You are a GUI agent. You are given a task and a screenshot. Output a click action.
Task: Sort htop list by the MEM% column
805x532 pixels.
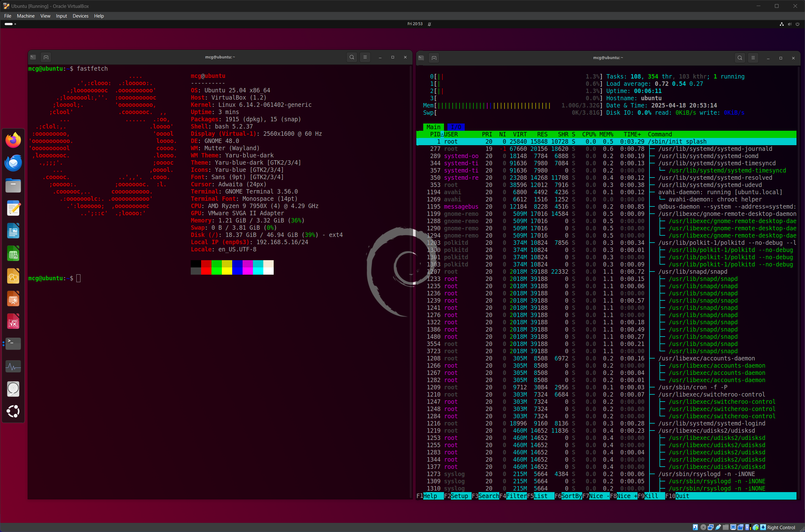[x=606, y=134]
